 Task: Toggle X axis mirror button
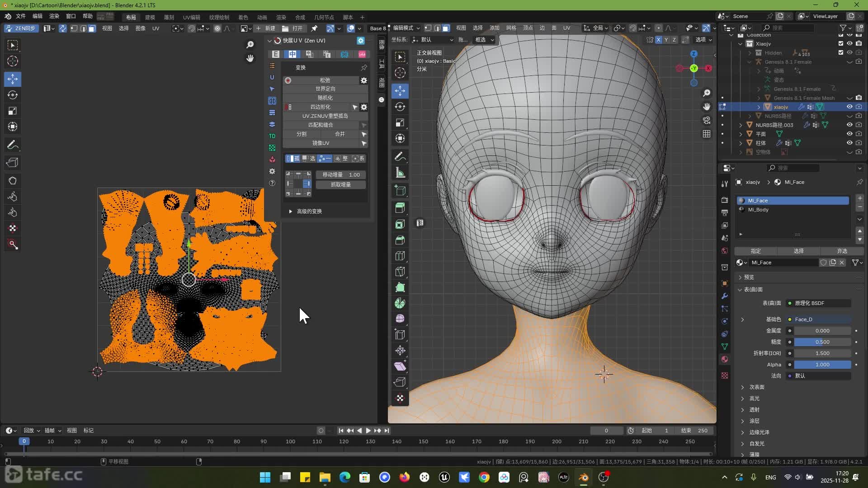(x=659, y=40)
